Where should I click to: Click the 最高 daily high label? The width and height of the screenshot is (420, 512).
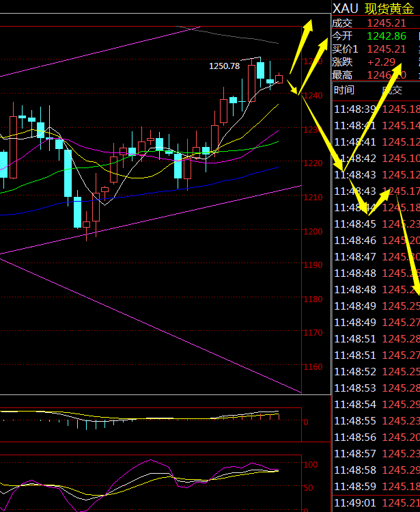click(342, 75)
